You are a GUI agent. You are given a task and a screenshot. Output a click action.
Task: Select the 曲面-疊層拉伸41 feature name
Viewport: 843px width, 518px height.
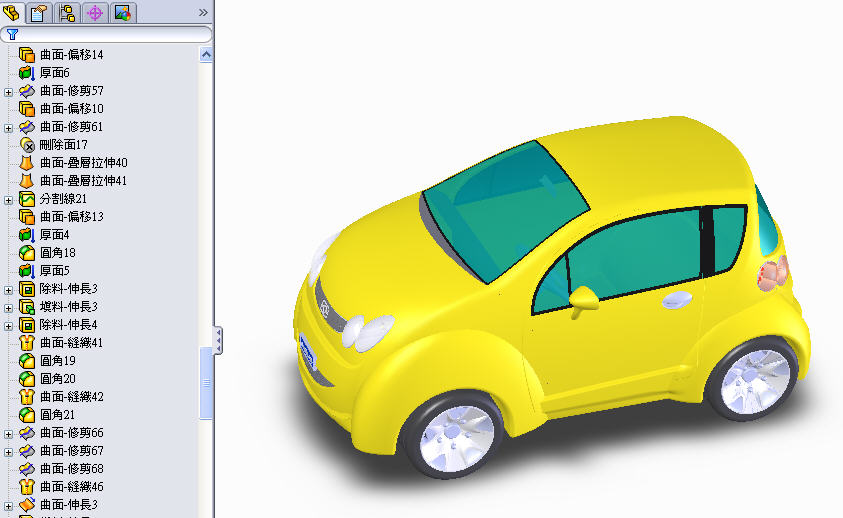point(83,181)
